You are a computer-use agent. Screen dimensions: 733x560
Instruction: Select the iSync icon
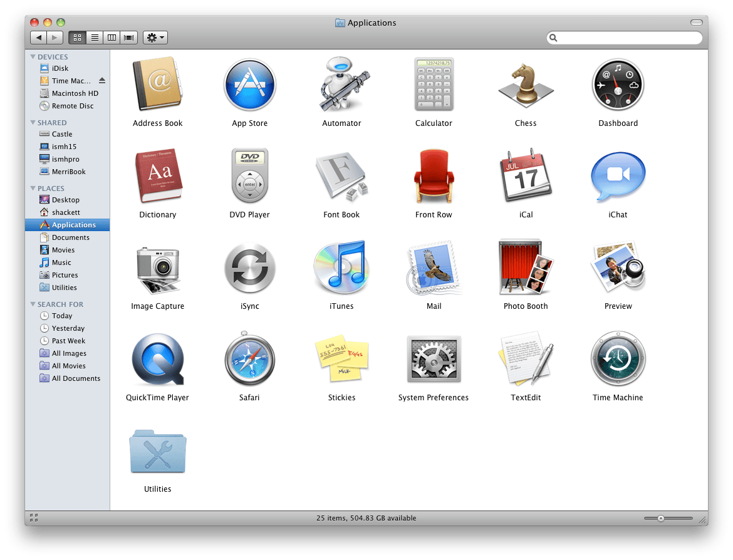click(249, 268)
